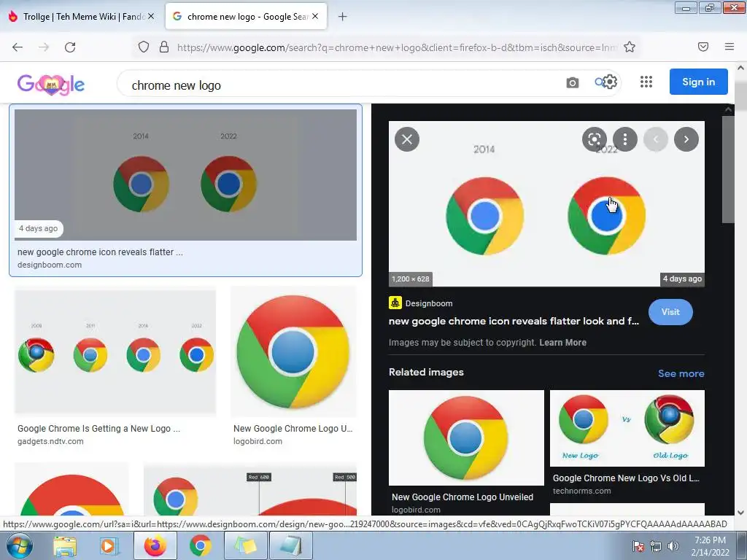Open the preview title new google chrome icon
747x560 pixels.
click(514, 321)
